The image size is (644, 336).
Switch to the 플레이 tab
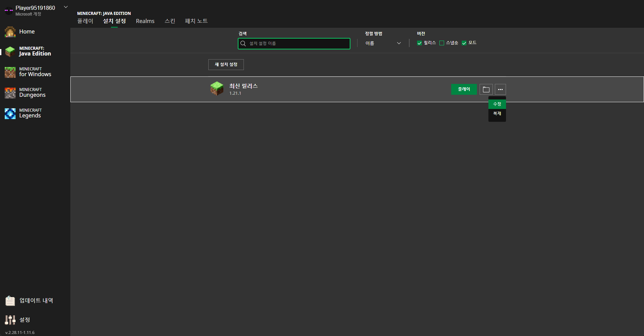click(85, 21)
